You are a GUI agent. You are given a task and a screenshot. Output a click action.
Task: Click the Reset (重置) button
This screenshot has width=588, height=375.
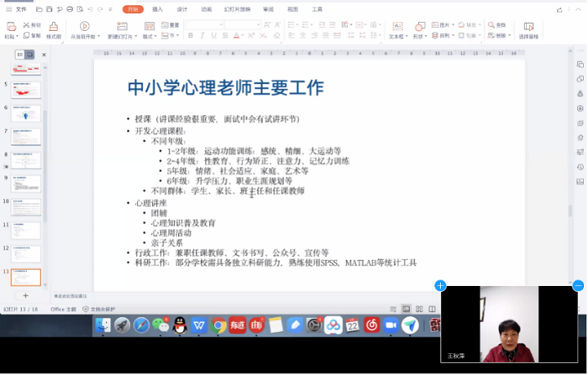(171, 25)
